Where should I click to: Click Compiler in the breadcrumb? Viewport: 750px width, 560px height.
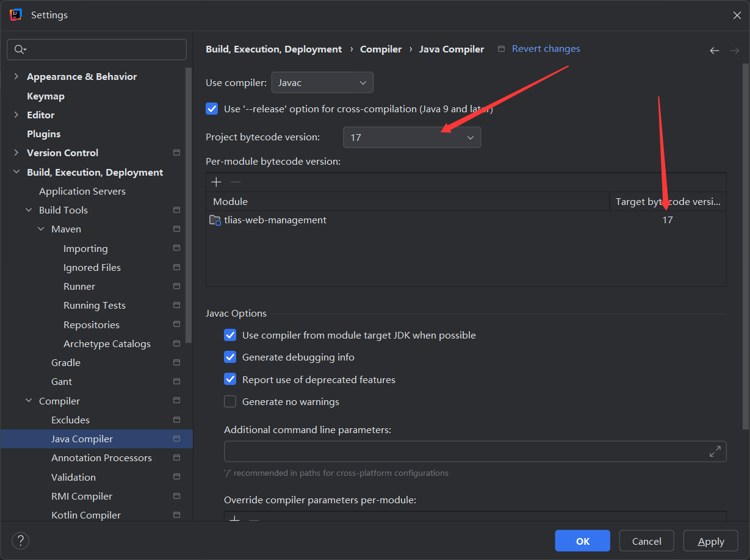(381, 49)
